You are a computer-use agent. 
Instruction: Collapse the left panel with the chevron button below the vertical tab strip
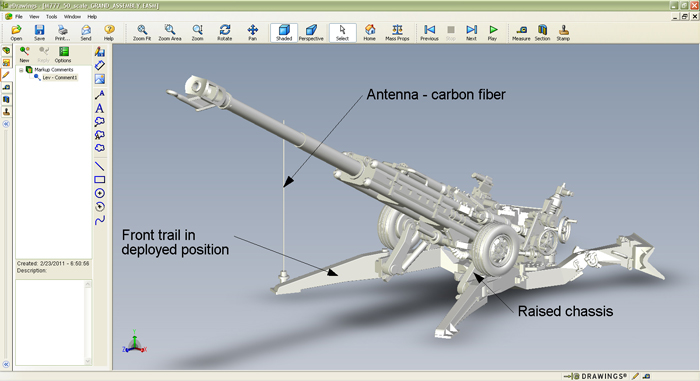pos(6,124)
